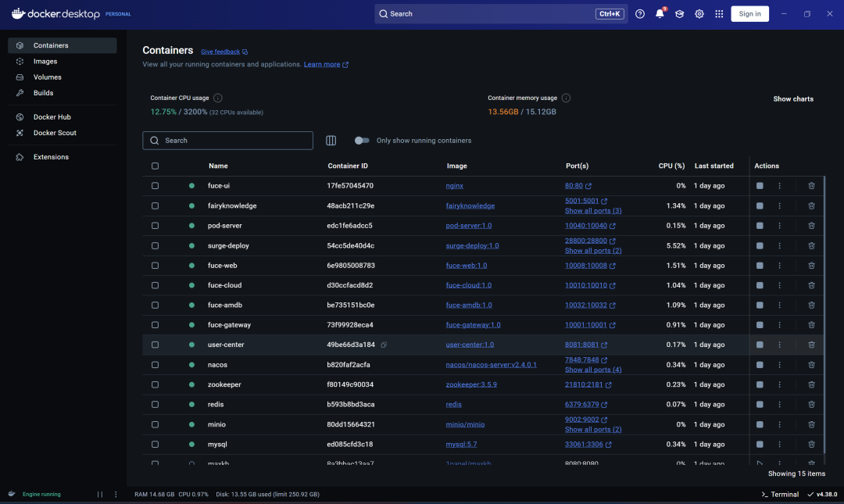844x504 pixels.
Task: Open the Builds section
Action: coord(63,93)
